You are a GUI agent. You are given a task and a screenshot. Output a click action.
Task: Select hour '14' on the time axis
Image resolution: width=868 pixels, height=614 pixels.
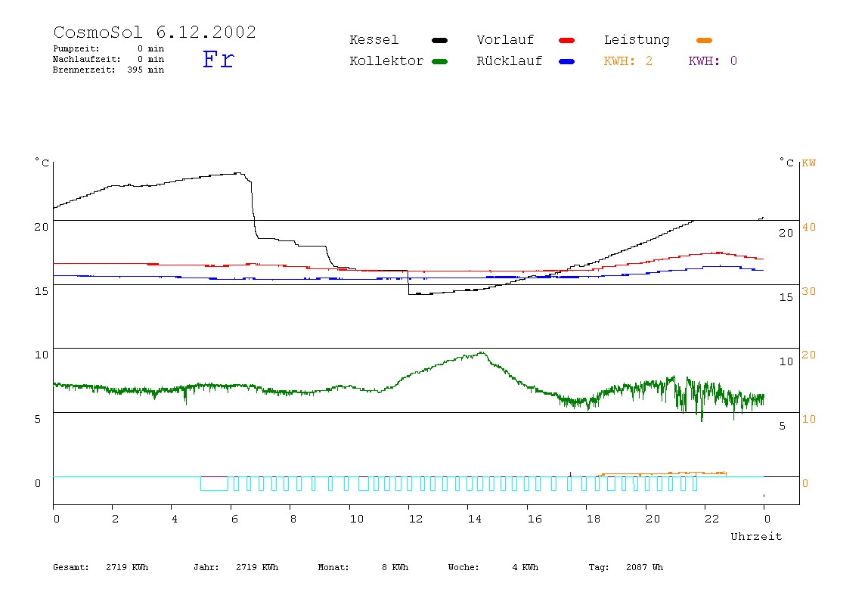[x=474, y=519]
